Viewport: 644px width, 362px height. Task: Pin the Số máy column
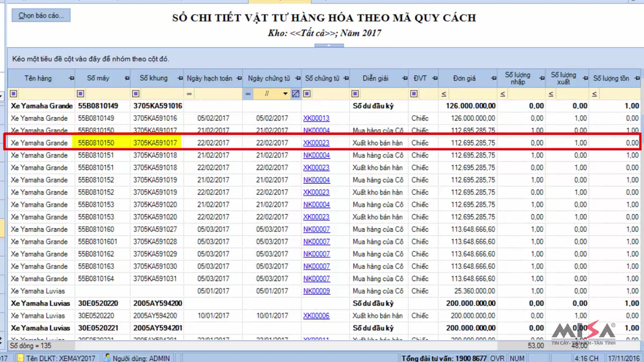click(127, 78)
